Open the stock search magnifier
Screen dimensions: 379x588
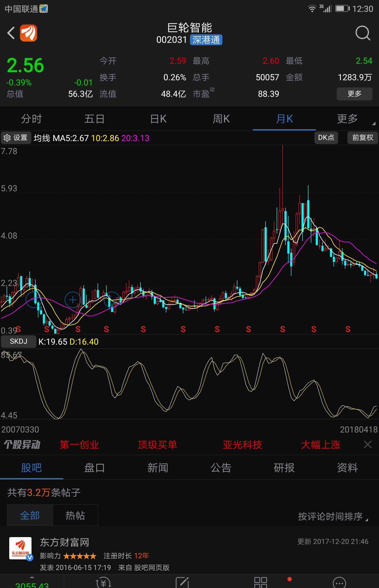point(363,33)
